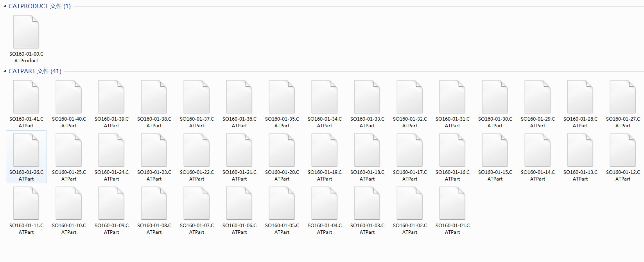Select file icon SO160-01-14.CATPart
Screen dimensions: 644x262
[x=538, y=150]
